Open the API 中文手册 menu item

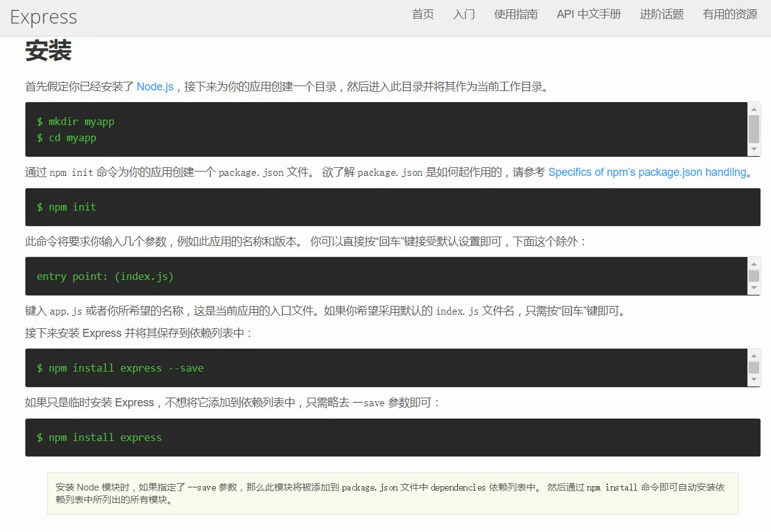tap(589, 14)
